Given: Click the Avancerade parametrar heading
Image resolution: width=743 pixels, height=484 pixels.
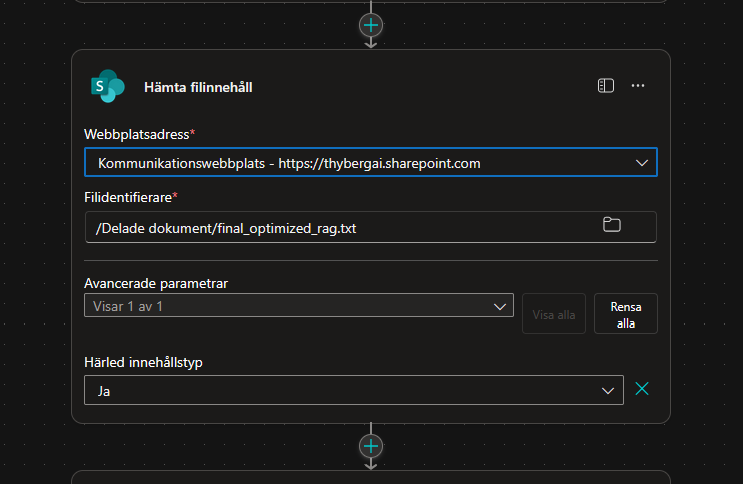Looking at the screenshot, I should pos(156,283).
